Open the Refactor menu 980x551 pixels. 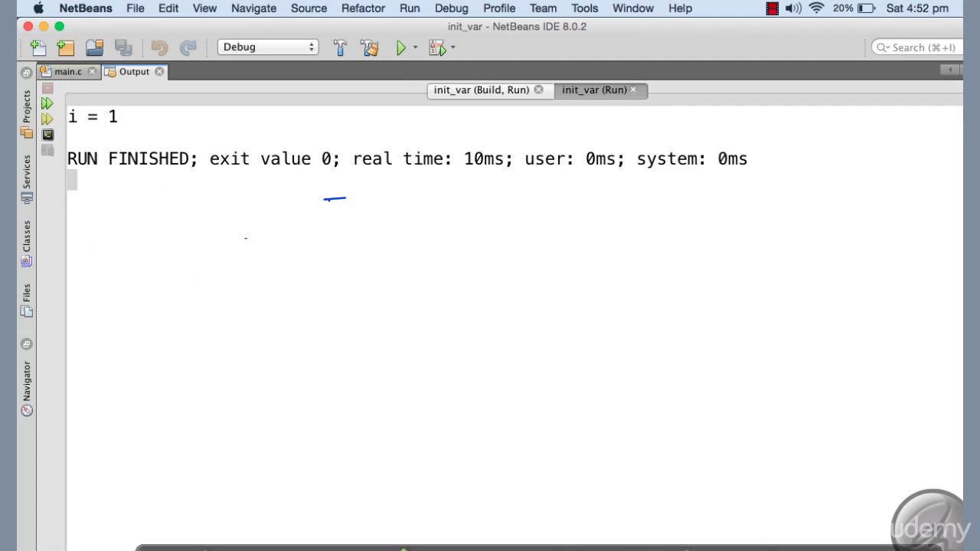(x=363, y=8)
